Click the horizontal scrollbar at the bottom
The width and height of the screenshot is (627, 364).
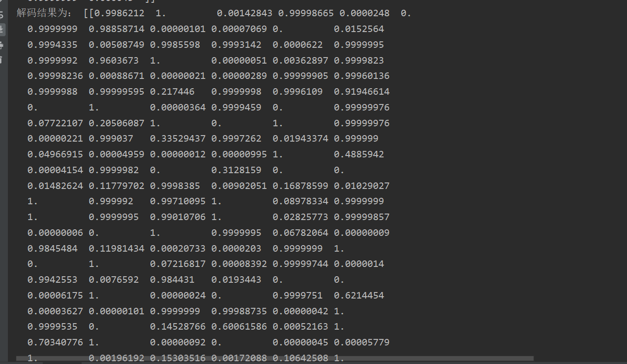275,358
